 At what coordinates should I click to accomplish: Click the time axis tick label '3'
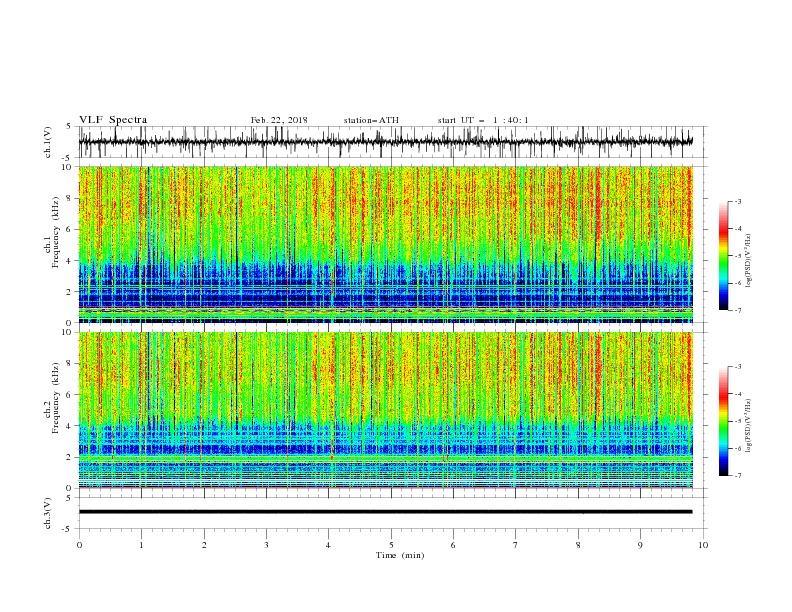point(266,545)
